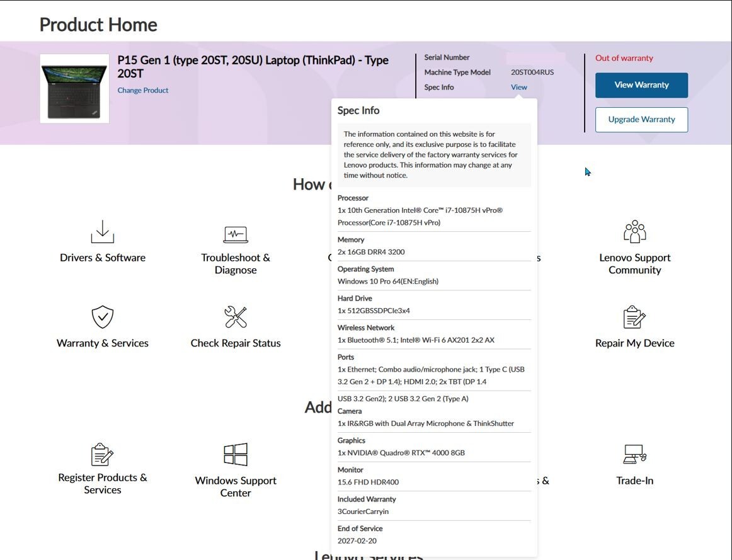Open the Trade-In label link

(x=635, y=481)
